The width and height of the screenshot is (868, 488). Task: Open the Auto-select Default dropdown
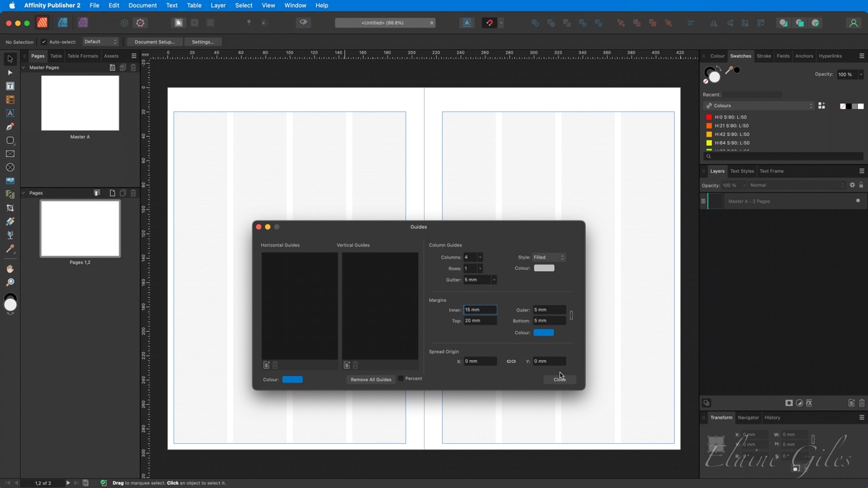(x=101, y=42)
